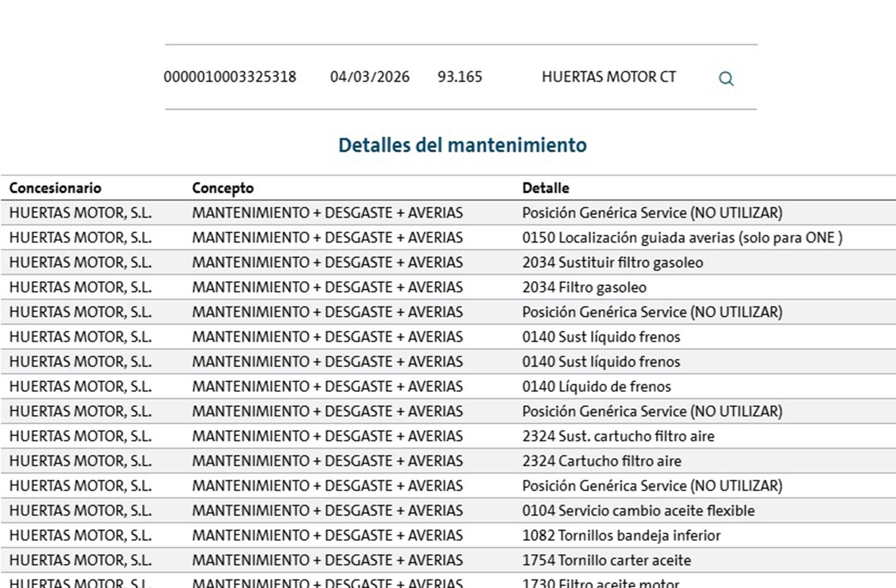Select the 1082 Tornillos bandeja inferior entry

[x=621, y=535]
